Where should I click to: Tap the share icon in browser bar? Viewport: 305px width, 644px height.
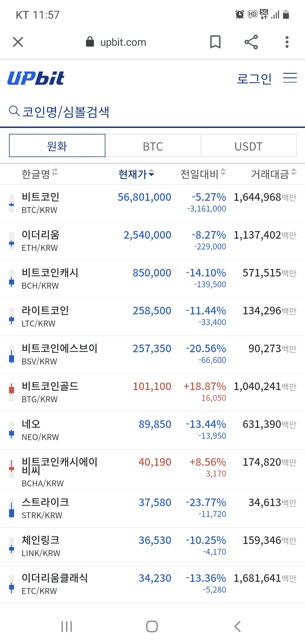(x=251, y=42)
